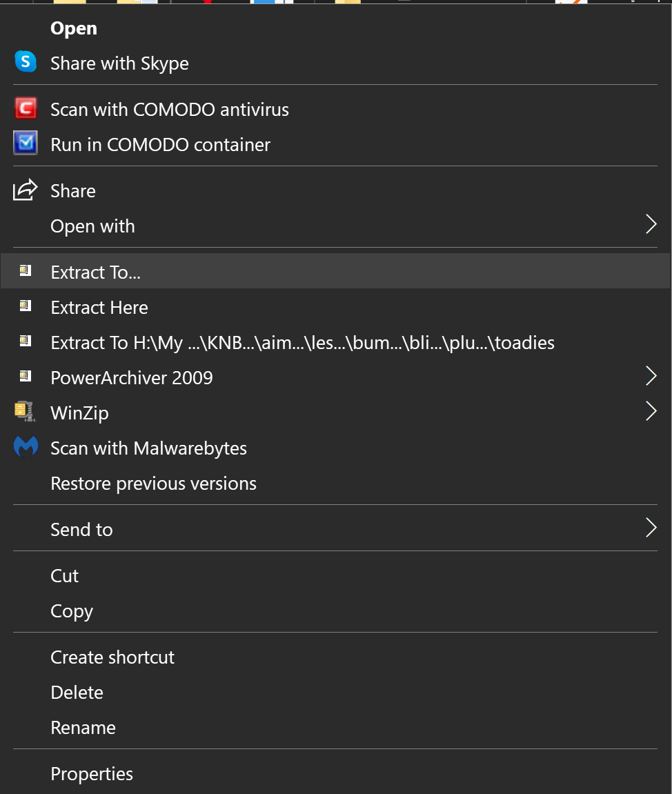672x794 pixels.
Task: Select Rename in the context menu
Action: [83, 727]
